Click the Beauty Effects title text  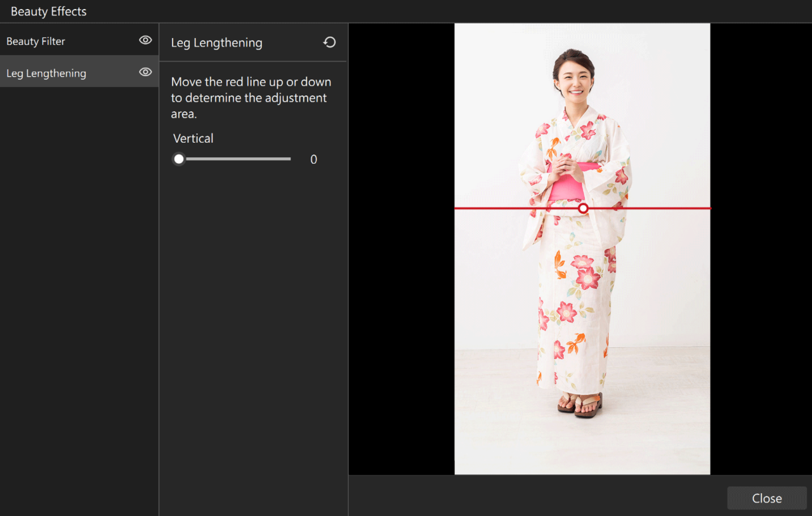48,11
